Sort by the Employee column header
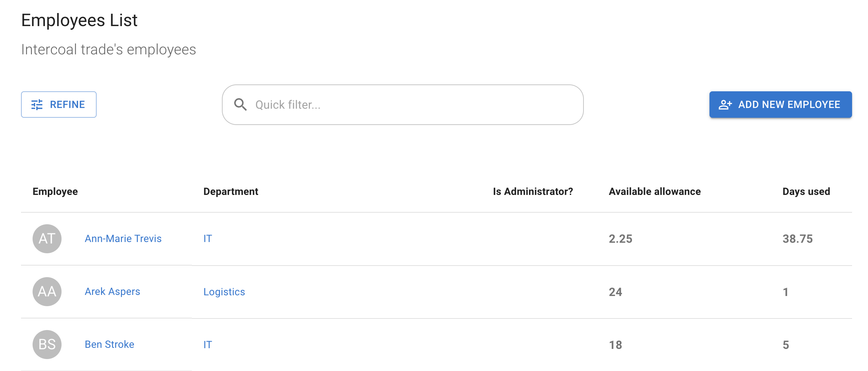Viewport: 868px width, 371px height. (x=55, y=191)
